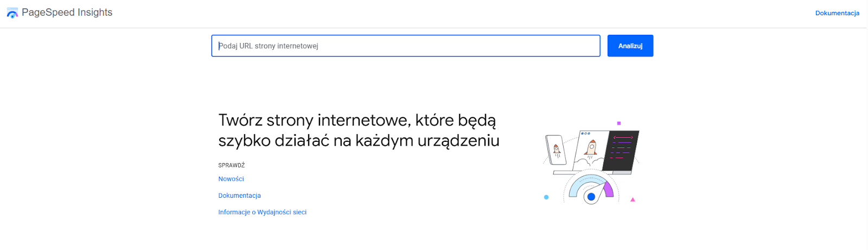
Task: Open 'Informacje o Wydajności sieci' link
Action: click(262, 212)
